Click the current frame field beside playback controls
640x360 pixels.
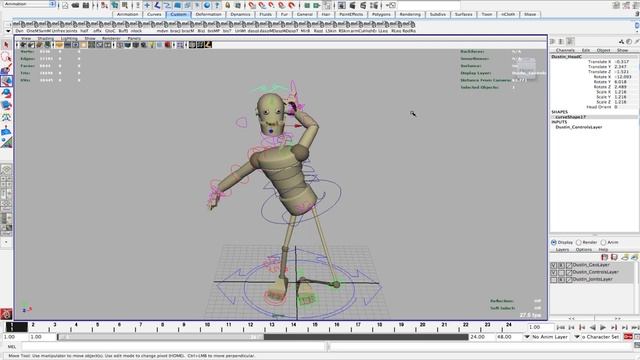coord(541,327)
